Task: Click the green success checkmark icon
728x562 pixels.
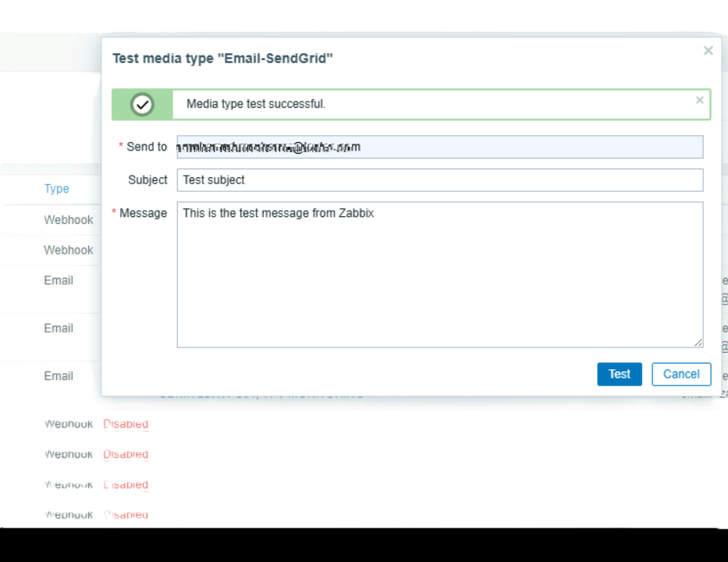Action: (x=142, y=105)
